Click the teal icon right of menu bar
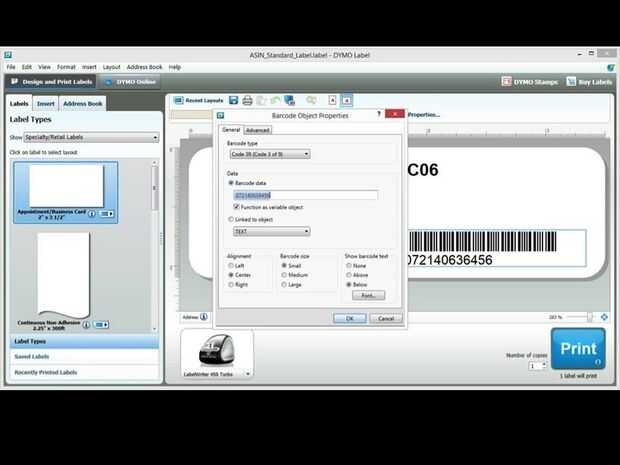This screenshot has height=465, width=620. pos(611,67)
